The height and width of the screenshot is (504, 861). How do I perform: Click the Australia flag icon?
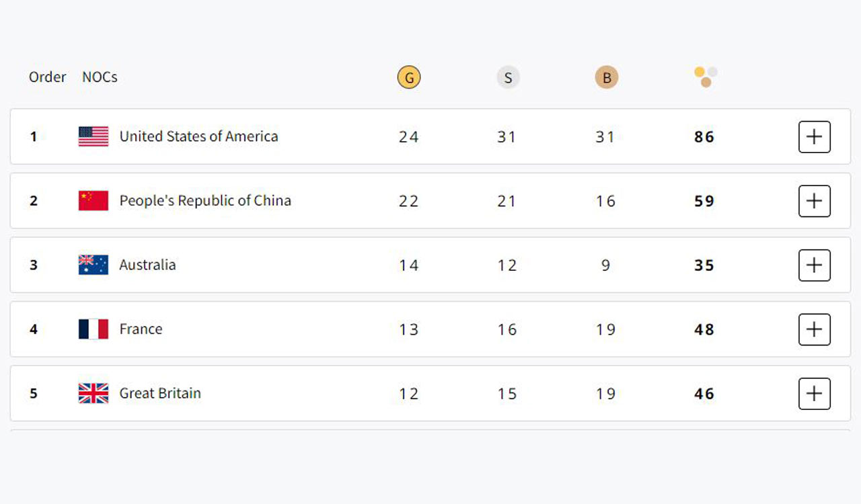click(x=94, y=265)
